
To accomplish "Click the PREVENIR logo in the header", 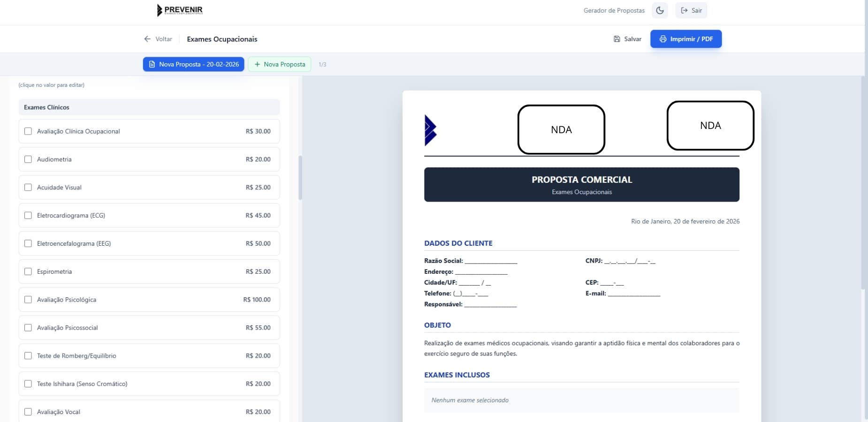I will (180, 10).
